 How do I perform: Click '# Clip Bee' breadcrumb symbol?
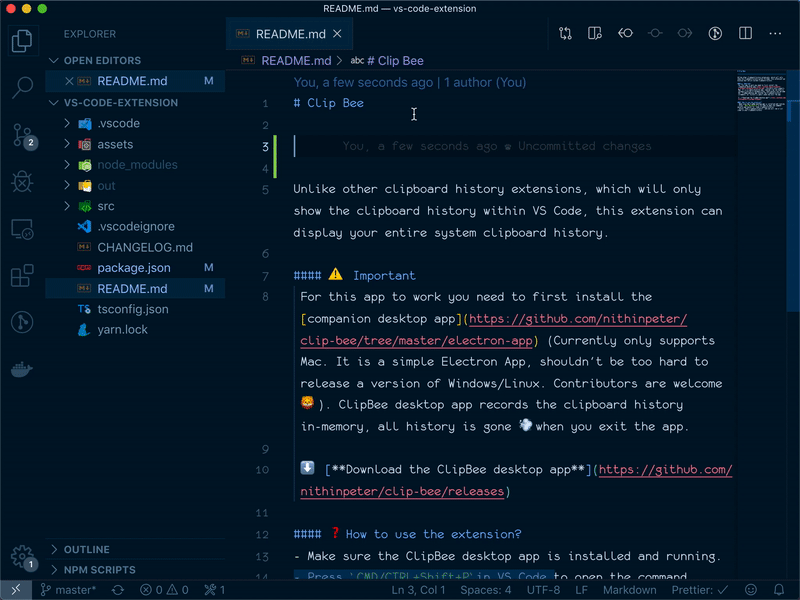395,61
